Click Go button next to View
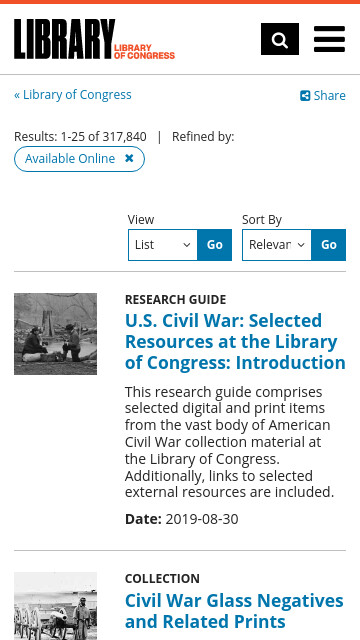The image size is (360, 640). coord(215,245)
